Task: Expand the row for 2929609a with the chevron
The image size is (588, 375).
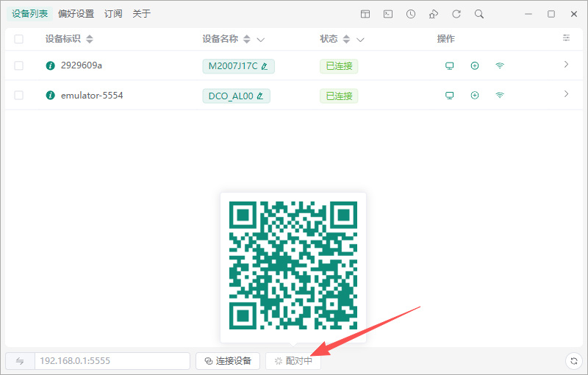Action: (x=566, y=65)
